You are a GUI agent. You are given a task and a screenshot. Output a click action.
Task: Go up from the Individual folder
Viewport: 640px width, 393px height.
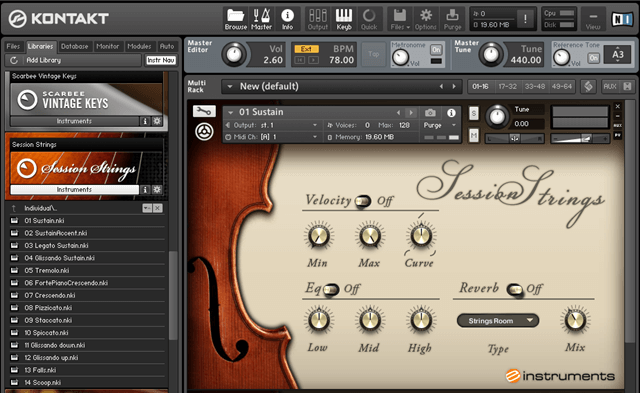pyautogui.click(x=14, y=208)
